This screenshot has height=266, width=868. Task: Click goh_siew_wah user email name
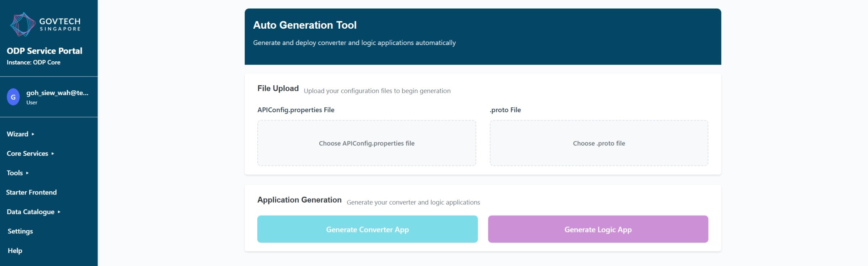coord(57,93)
